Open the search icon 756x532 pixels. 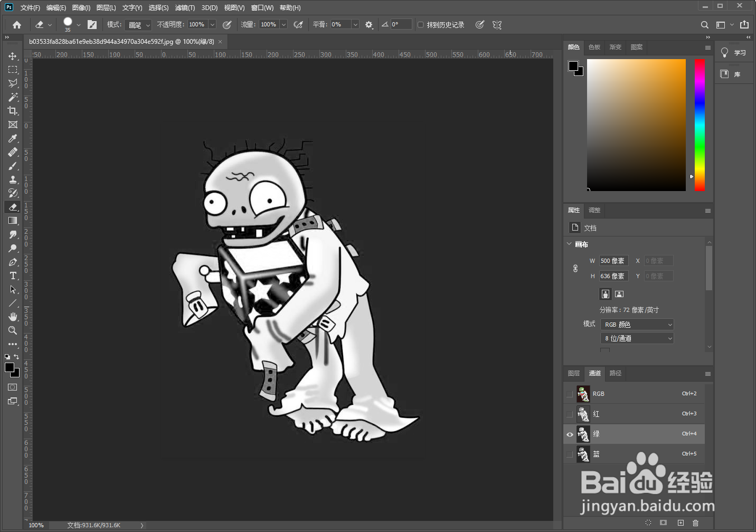pyautogui.click(x=704, y=25)
